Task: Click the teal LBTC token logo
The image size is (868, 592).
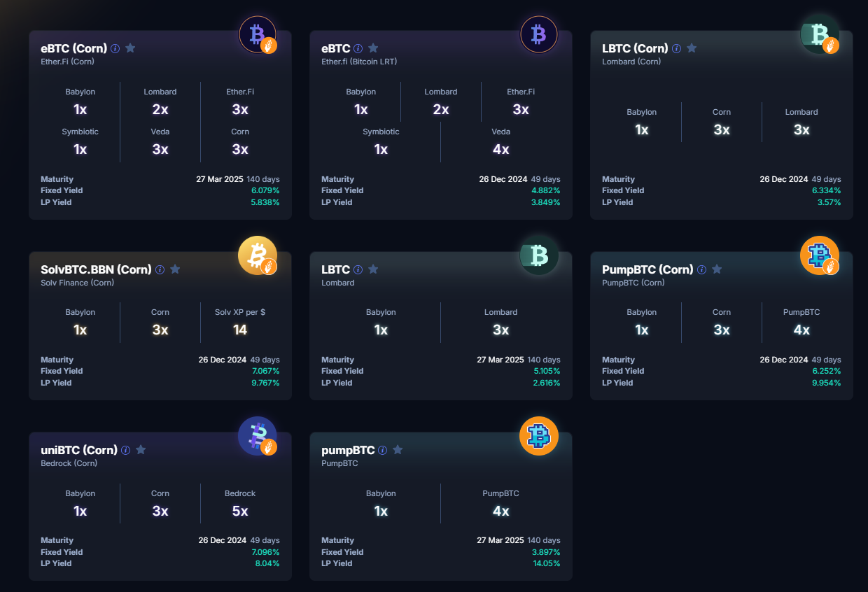Action: click(538, 255)
